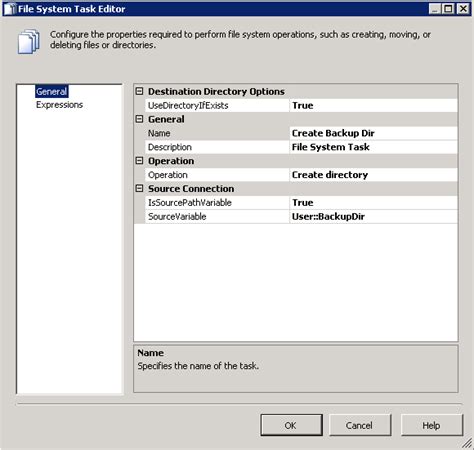
Task: Maximize the editor window
Action: [x=448, y=8]
